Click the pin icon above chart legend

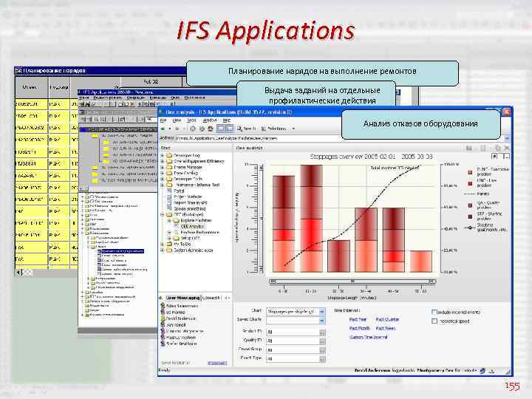494,156
